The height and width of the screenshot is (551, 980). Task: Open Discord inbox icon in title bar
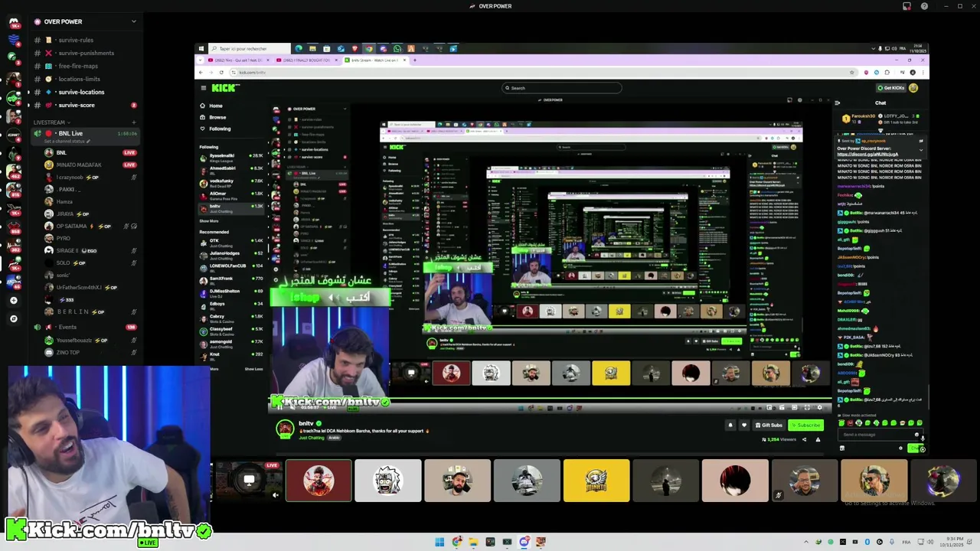click(906, 6)
